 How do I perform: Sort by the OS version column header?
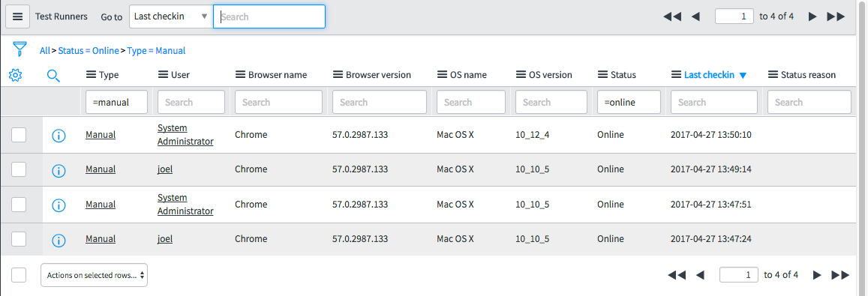[x=550, y=75]
